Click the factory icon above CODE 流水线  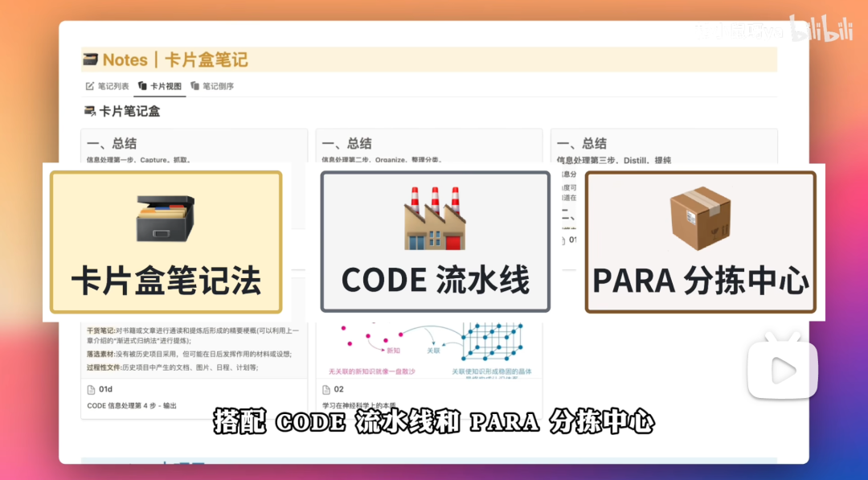pyautogui.click(x=435, y=218)
